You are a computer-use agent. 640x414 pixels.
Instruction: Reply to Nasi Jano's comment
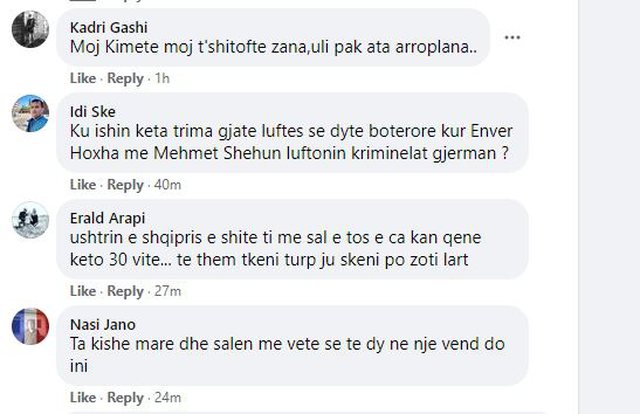(125, 398)
